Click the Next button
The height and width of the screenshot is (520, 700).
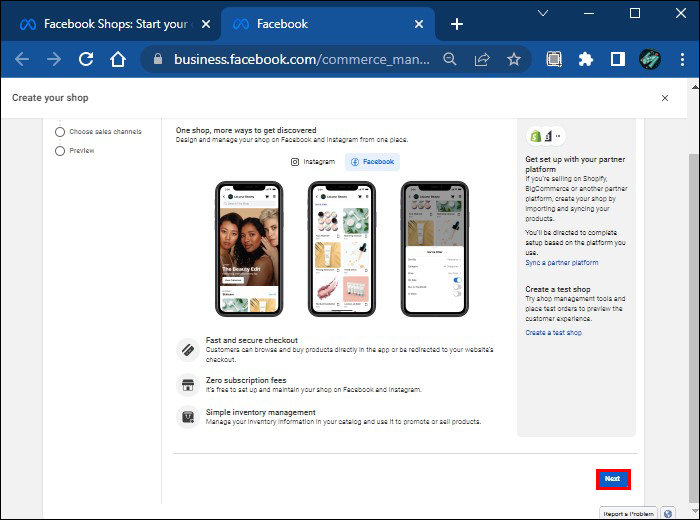(613, 479)
